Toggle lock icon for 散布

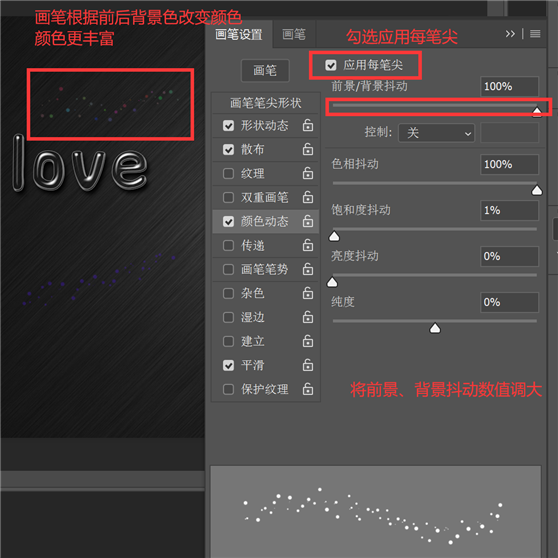coord(308,149)
